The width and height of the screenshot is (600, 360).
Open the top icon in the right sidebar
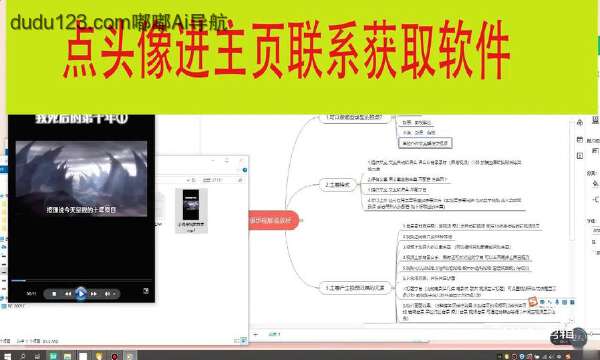pyautogui.click(x=580, y=123)
